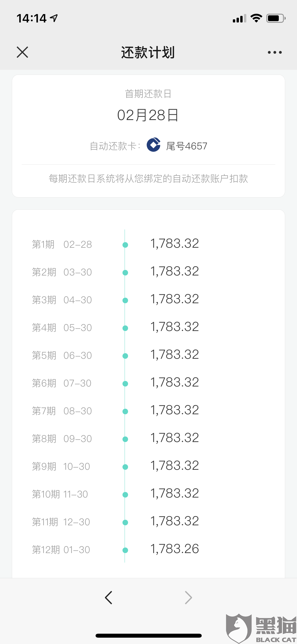297x644 pixels.
Task: Tap the first repayment date 02月28日
Action: click(x=148, y=115)
